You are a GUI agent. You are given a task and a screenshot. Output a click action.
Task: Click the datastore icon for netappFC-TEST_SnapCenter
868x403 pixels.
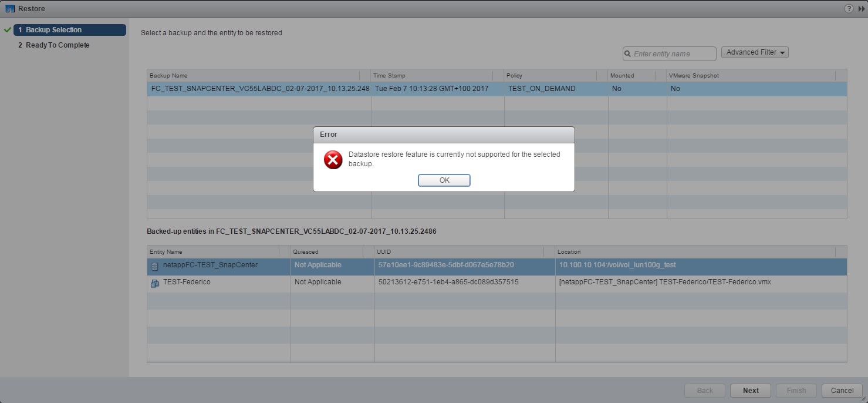(155, 266)
